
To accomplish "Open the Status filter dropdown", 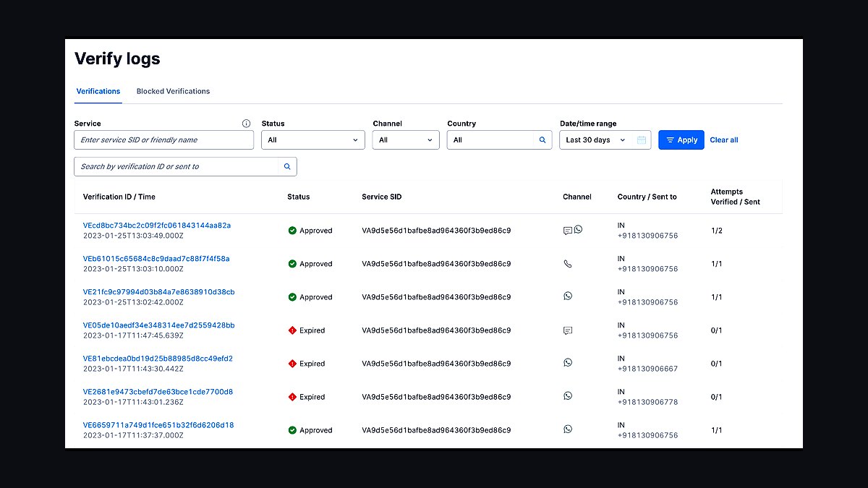I will 313,140.
